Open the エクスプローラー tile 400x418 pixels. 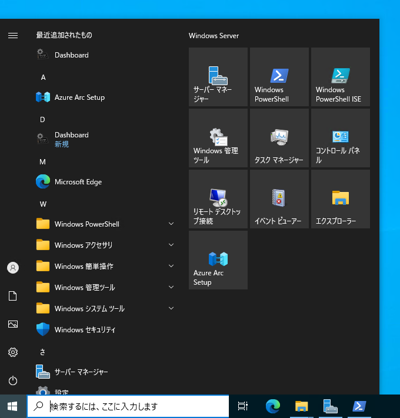(x=340, y=199)
